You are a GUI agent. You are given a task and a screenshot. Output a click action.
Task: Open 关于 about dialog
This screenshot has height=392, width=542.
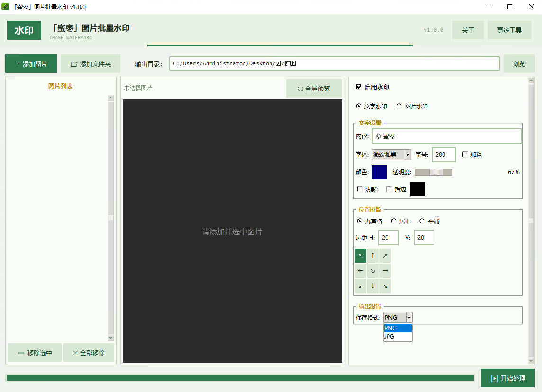click(468, 30)
